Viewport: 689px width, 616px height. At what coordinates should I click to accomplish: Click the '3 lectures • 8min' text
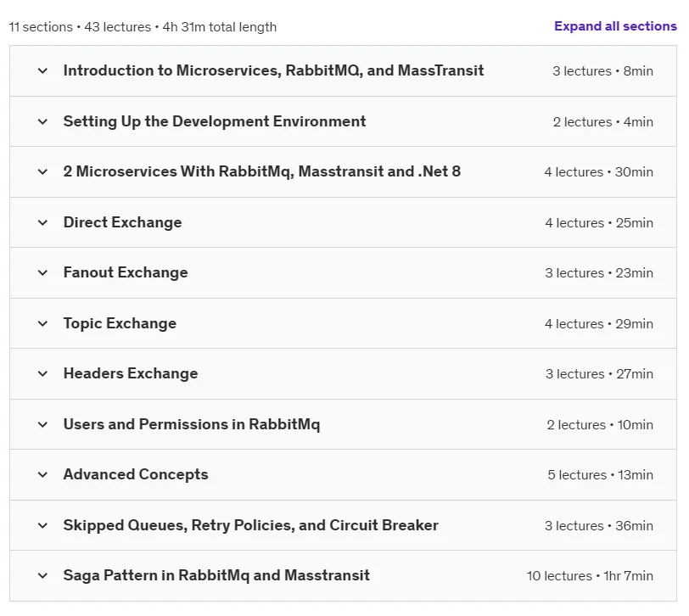tap(602, 71)
